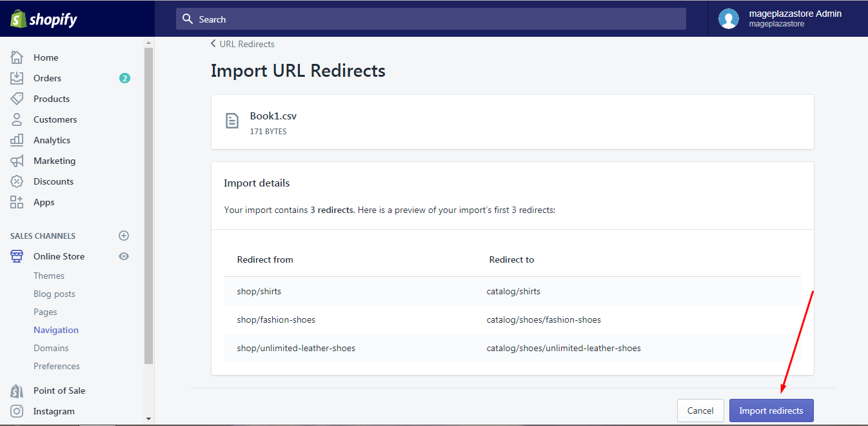
Task: Go back to URL Redirects
Action: click(242, 44)
